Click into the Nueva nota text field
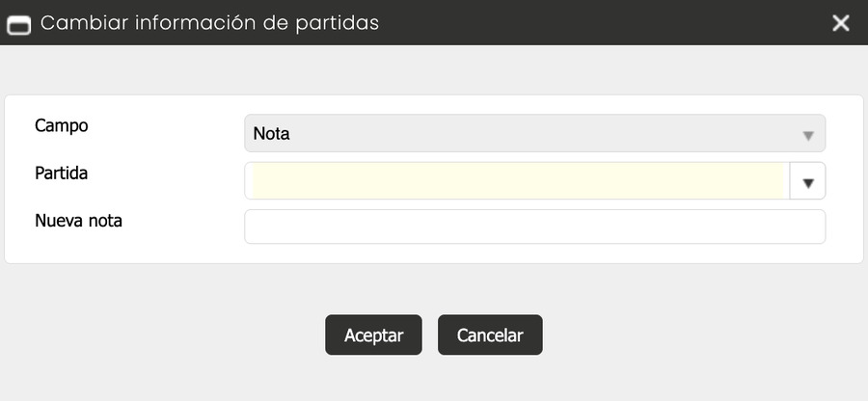This screenshot has height=401, width=868. (x=534, y=227)
